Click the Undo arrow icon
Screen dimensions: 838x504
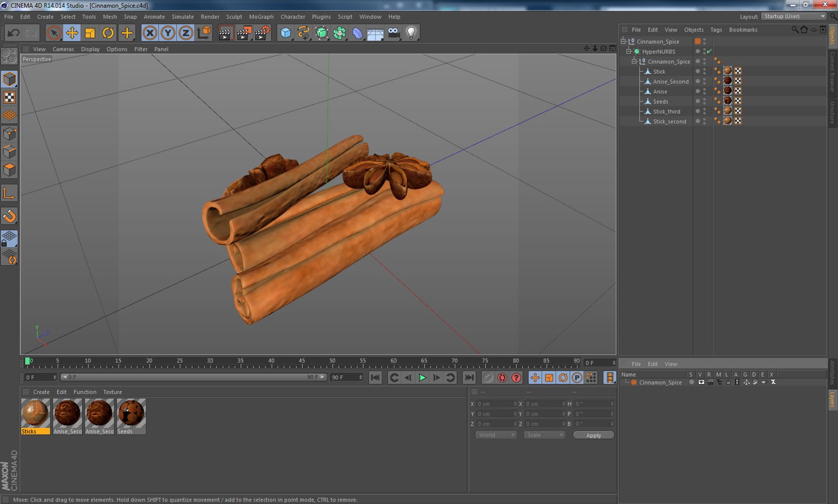pos(14,33)
